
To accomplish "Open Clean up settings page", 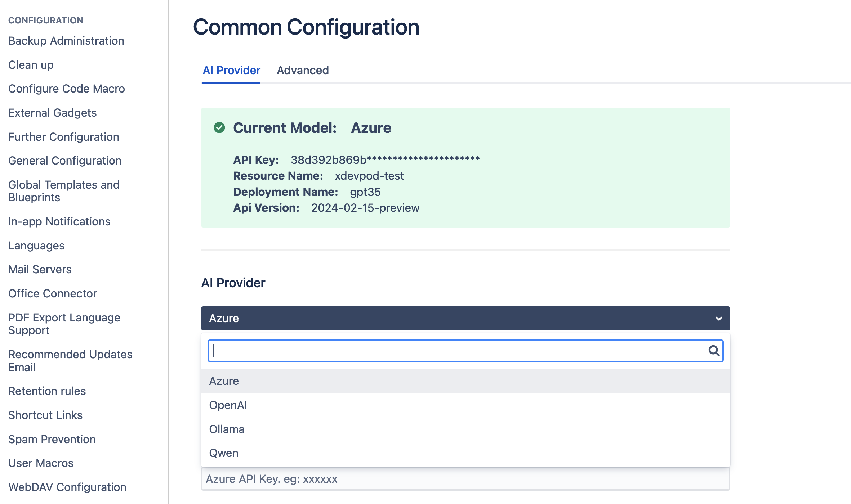I will [x=31, y=65].
